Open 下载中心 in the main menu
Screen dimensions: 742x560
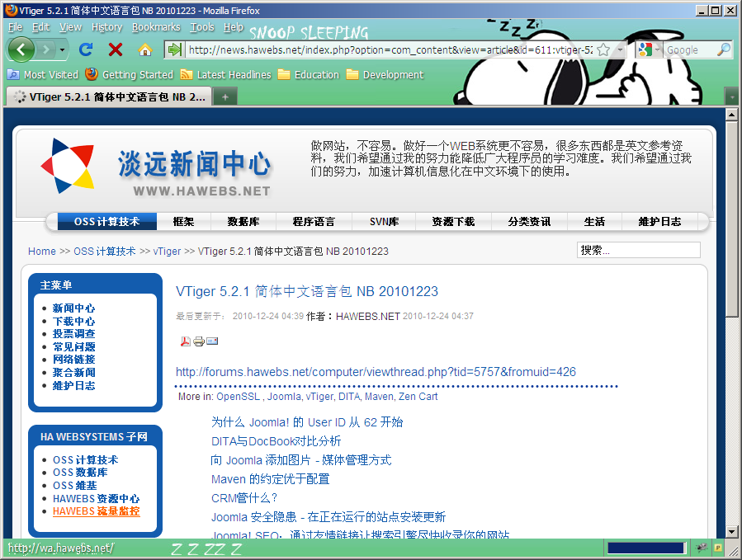point(73,321)
